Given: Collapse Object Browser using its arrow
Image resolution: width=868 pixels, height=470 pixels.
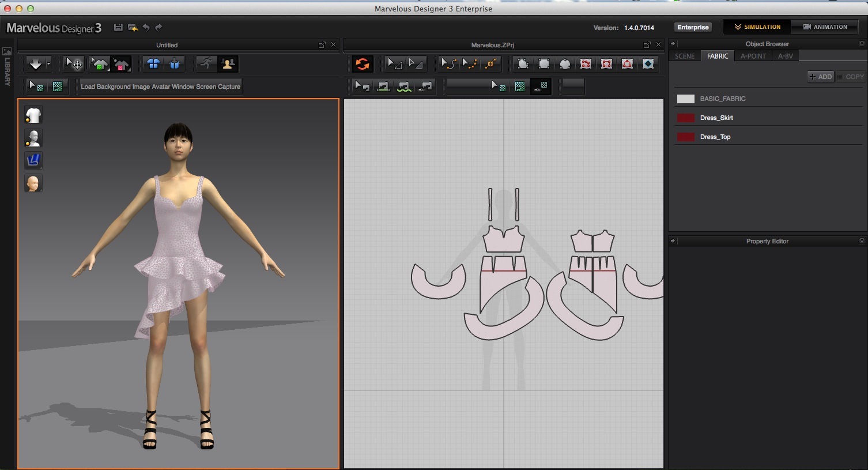Looking at the screenshot, I should 673,44.
